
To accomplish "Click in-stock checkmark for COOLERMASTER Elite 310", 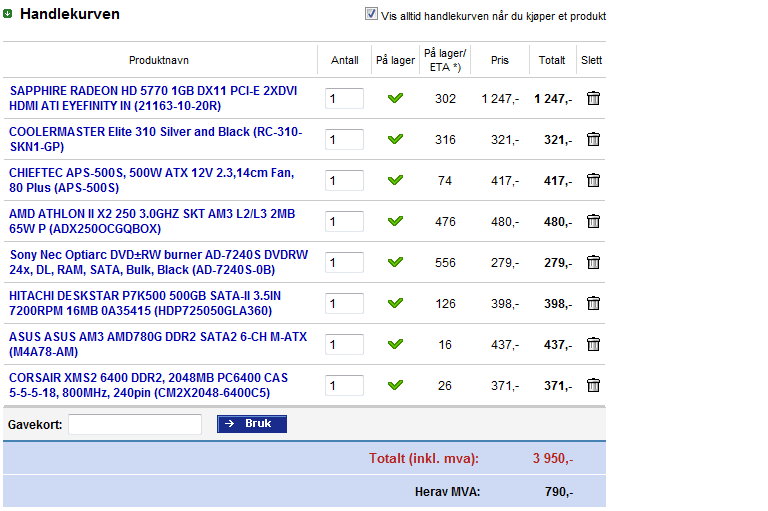I will tap(395, 139).
